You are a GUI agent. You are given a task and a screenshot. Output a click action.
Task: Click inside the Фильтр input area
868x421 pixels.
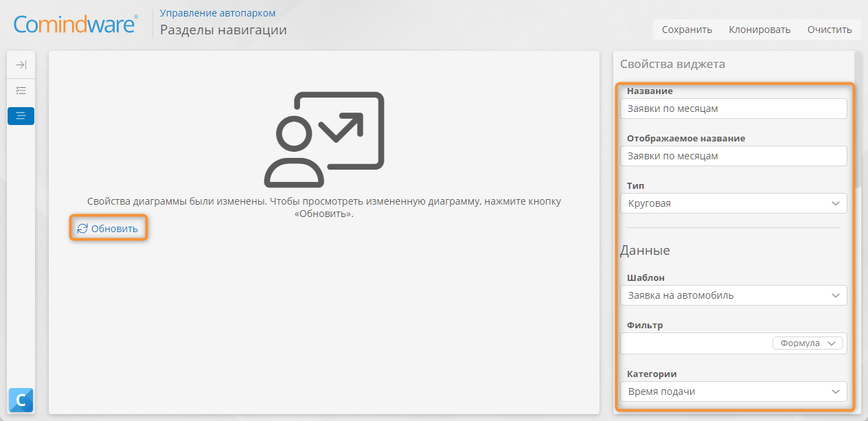pos(696,343)
